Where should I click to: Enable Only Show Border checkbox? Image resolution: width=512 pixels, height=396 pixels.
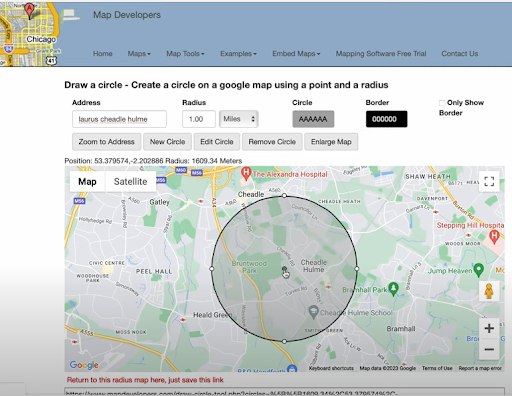tap(442, 103)
